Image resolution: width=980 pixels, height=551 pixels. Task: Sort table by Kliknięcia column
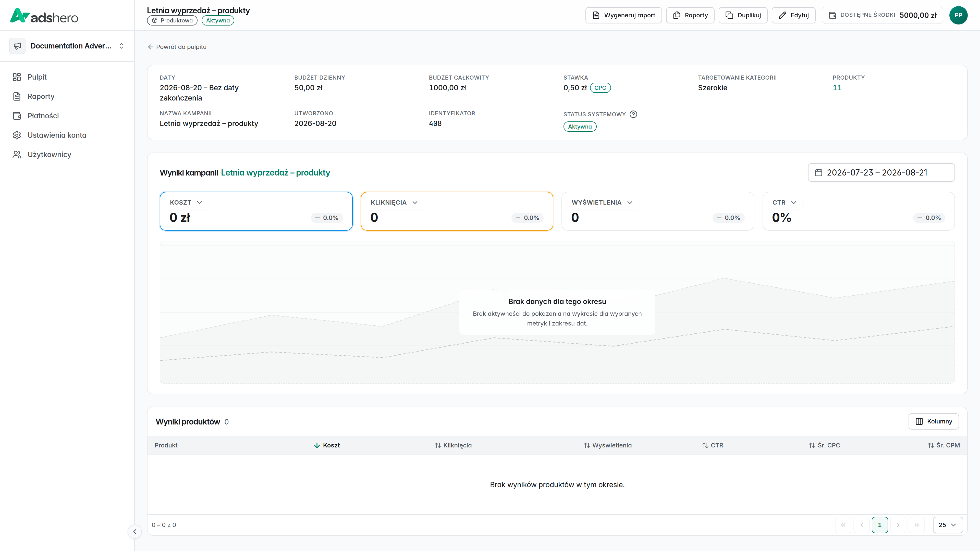click(x=453, y=445)
